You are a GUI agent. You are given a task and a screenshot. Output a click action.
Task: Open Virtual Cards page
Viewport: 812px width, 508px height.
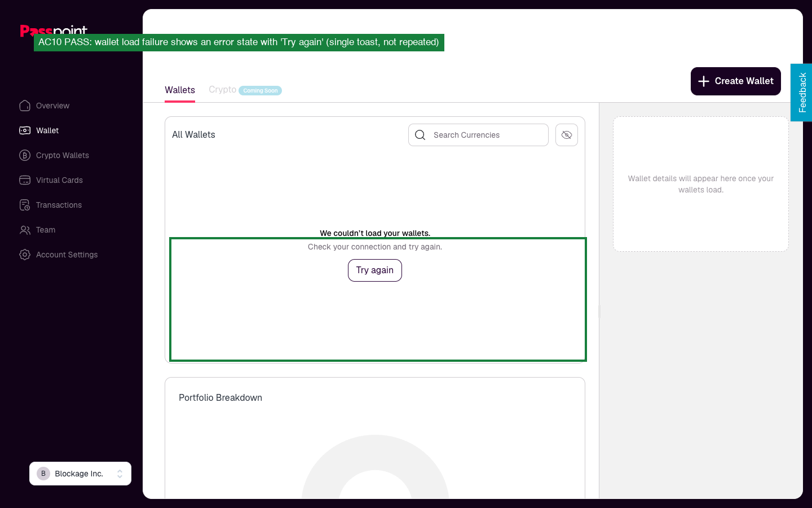tap(59, 180)
